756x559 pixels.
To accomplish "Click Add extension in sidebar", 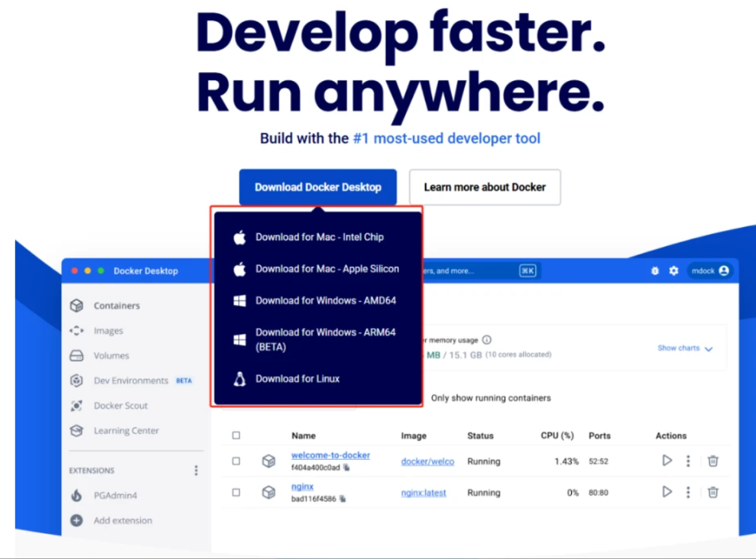I will 123,521.
